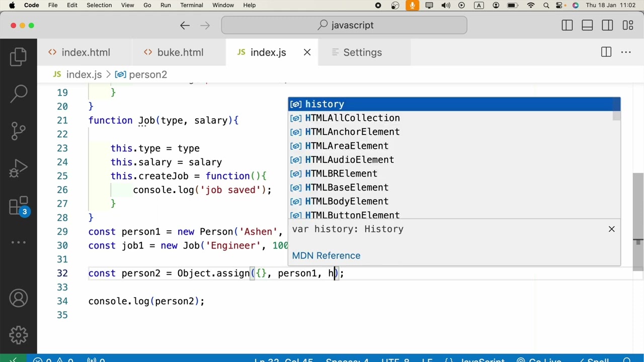Split the editor to the right
The height and width of the screenshot is (362, 644).
click(x=606, y=52)
